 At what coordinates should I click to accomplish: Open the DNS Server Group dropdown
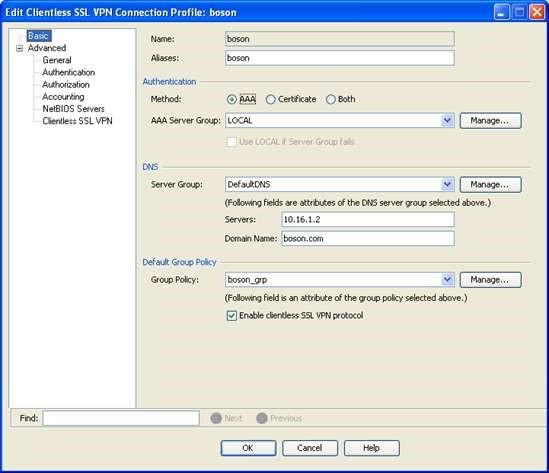click(447, 185)
